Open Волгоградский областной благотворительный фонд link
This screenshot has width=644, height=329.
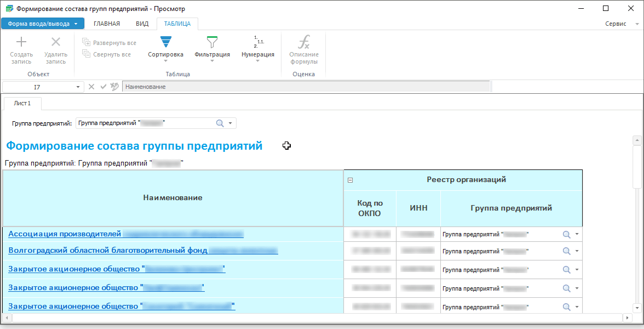(x=143, y=250)
